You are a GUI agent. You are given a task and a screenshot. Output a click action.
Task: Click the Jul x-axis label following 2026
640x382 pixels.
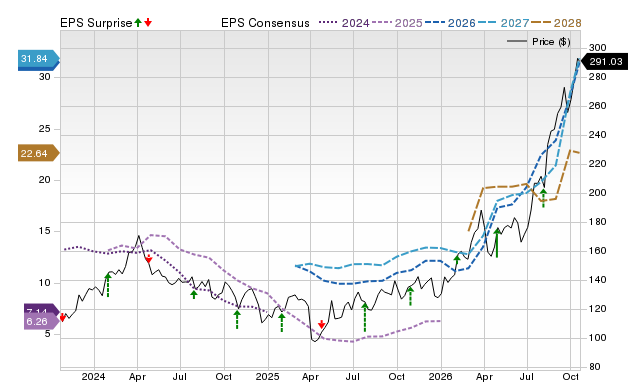[527, 376]
